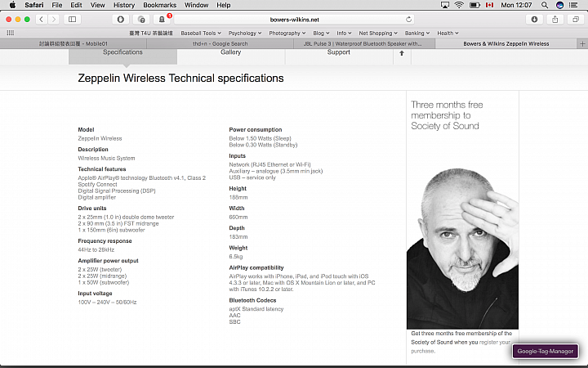The height and width of the screenshot is (368, 588).
Task: Expand the Health bookmarks folder
Action: (x=448, y=33)
